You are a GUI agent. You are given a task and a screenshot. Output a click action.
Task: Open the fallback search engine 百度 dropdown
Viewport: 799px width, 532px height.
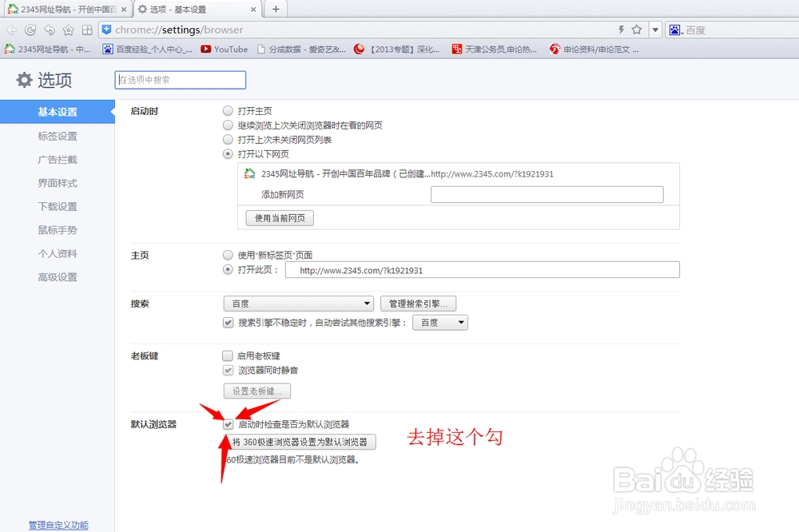pos(440,323)
